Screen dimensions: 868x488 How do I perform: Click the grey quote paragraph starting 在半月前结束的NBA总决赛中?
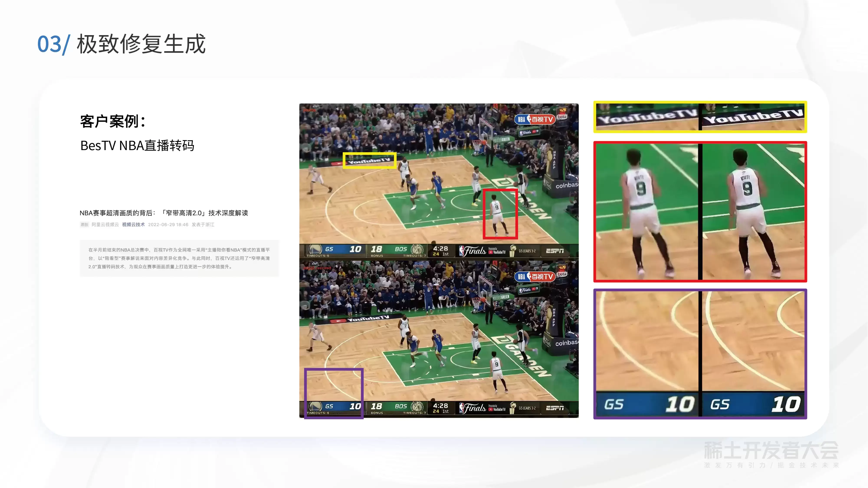tap(179, 258)
